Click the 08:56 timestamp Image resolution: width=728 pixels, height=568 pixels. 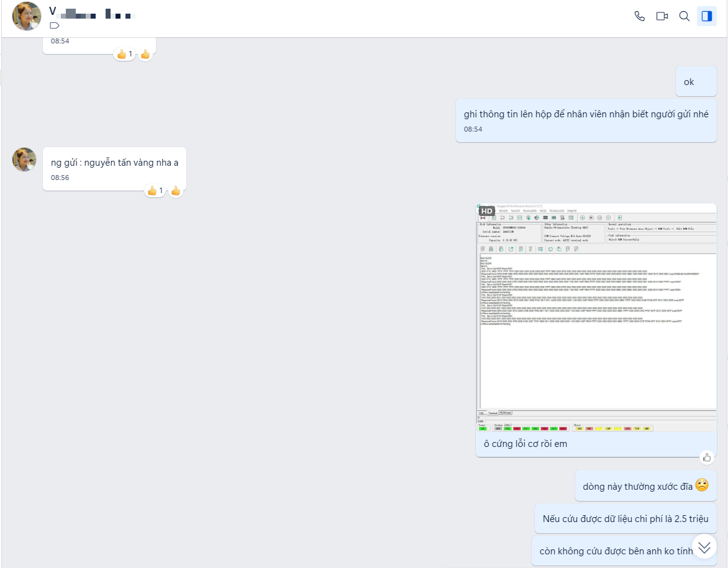[x=60, y=178]
